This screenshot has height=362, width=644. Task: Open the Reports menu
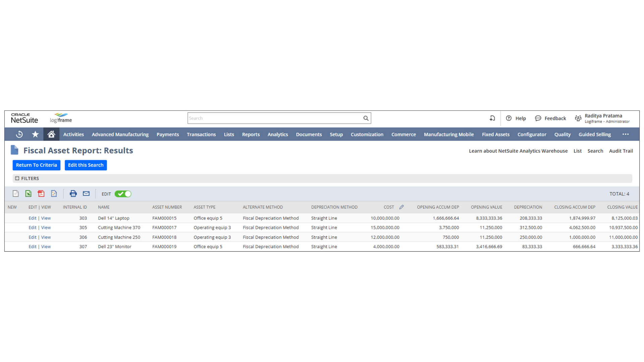[x=251, y=134]
